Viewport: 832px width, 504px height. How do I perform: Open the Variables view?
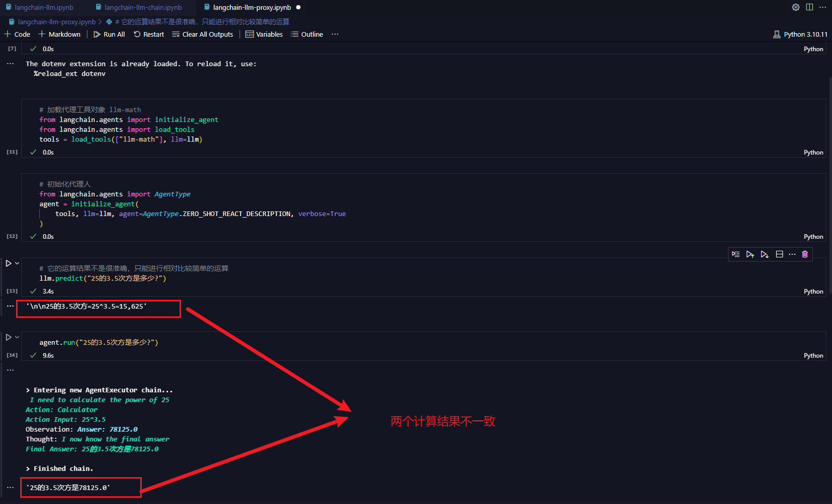click(264, 34)
